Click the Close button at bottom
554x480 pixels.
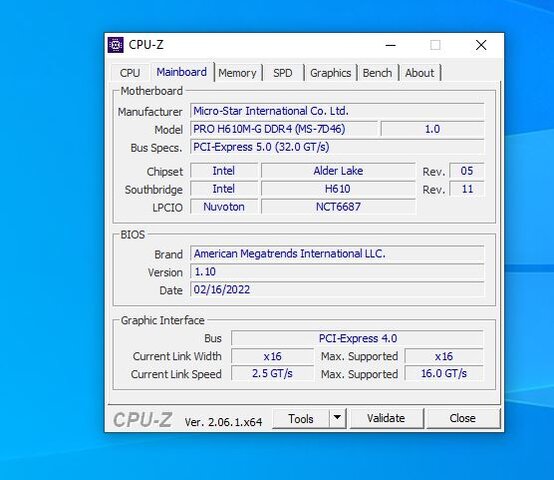(462, 419)
